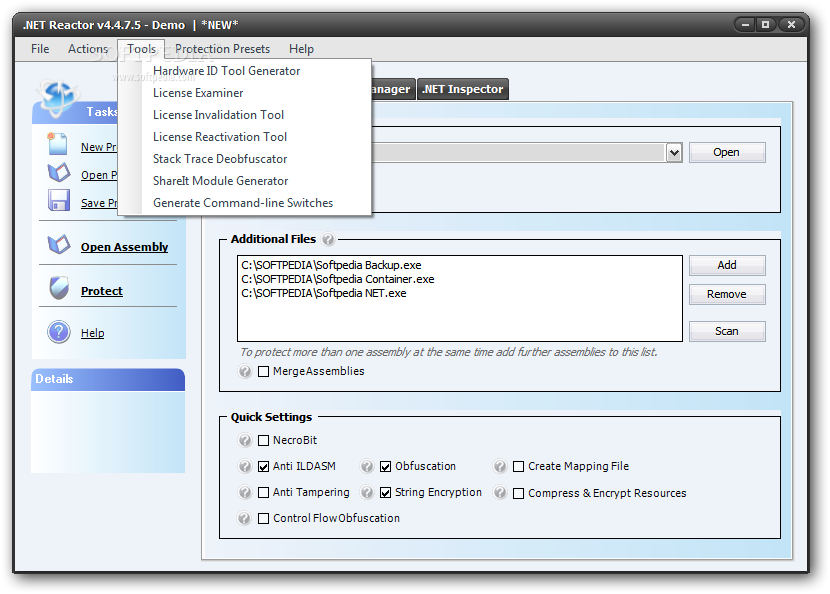Viewport: 830px width, 594px height.
Task: Uncheck the Anti ILDASM checkbox
Action: pos(263,466)
